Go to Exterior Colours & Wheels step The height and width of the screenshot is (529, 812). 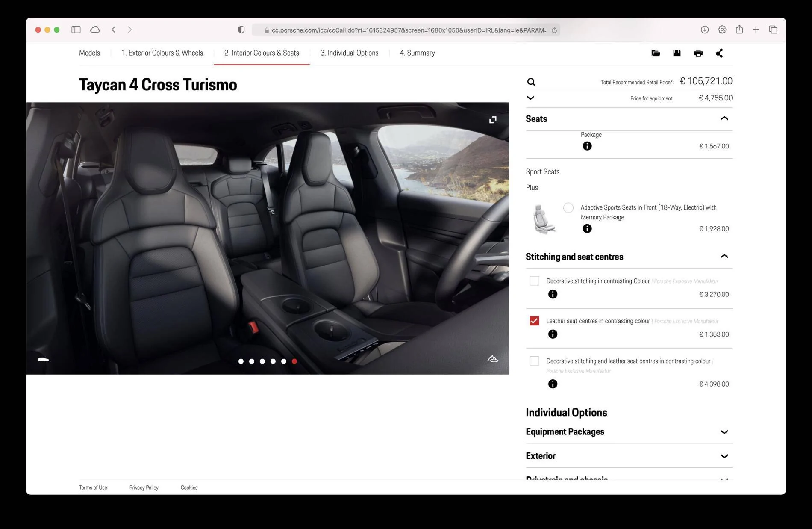pyautogui.click(x=162, y=53)
